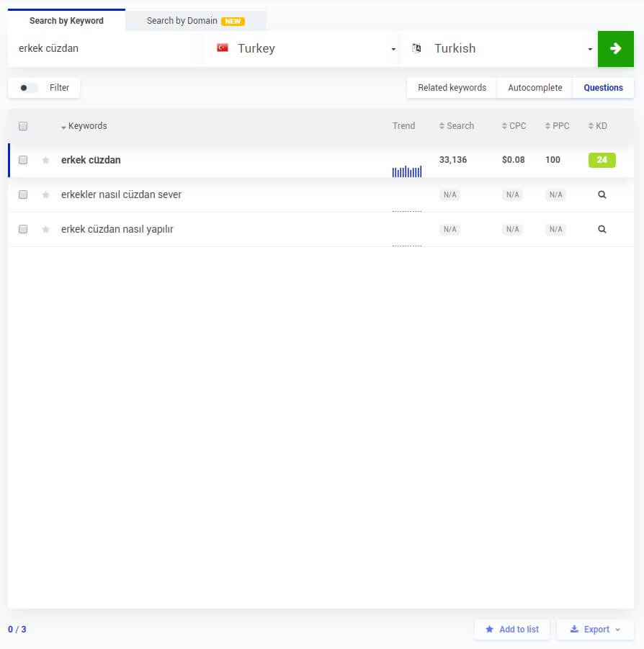Sort results by the CPC column
This screenshot has width=644, height=649.
(x=513, y=125)
